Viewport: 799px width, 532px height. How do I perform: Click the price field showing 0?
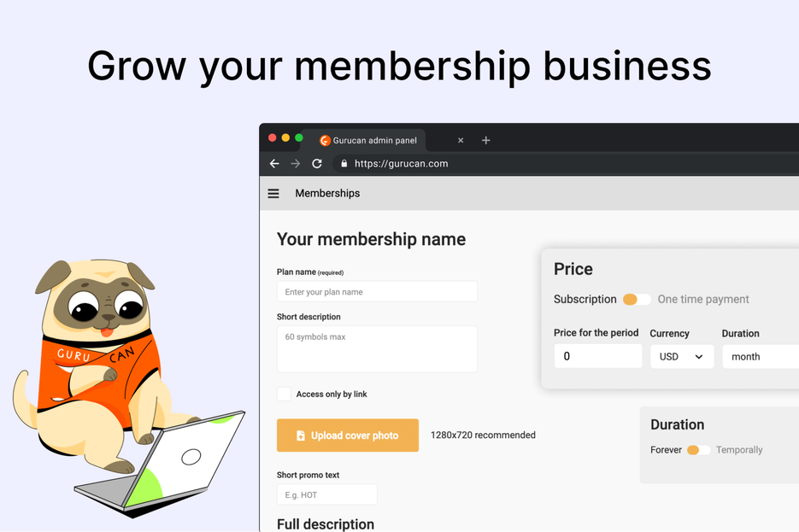(x=598, y=356)
